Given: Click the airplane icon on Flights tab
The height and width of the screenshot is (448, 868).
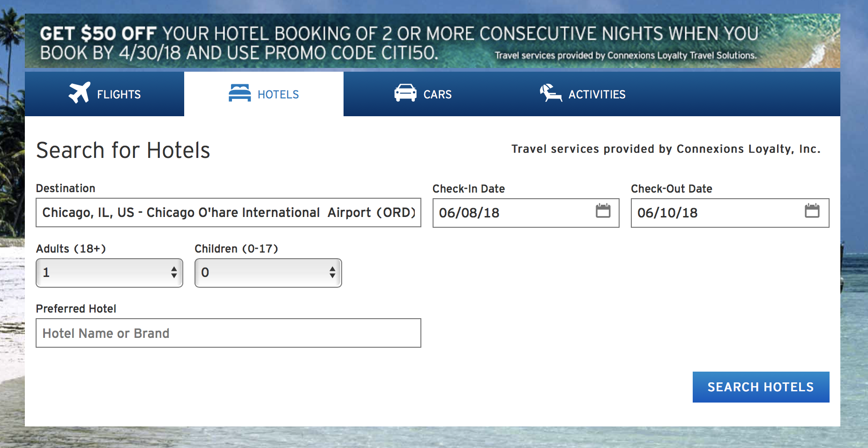Looking at the screenshot, I should coord(79,92).
